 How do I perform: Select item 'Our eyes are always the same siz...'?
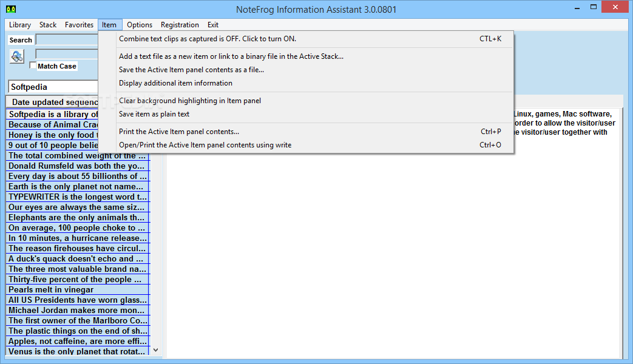pos(78,207)
